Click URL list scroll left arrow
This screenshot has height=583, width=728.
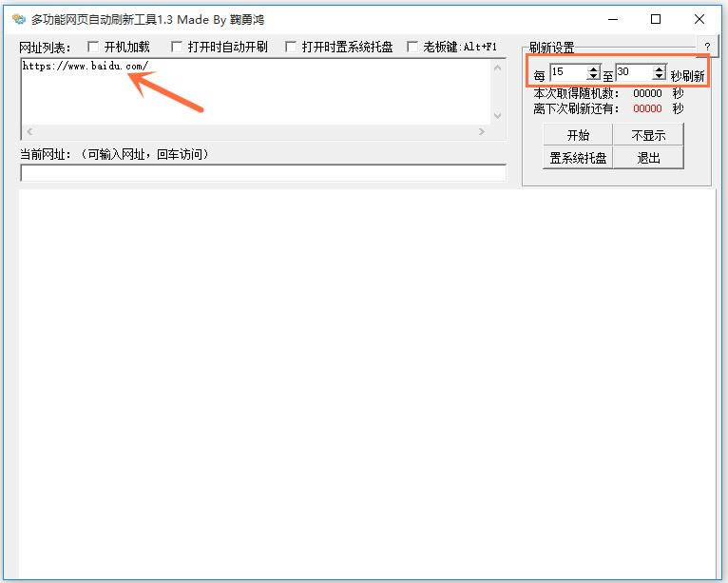(29, 132)
